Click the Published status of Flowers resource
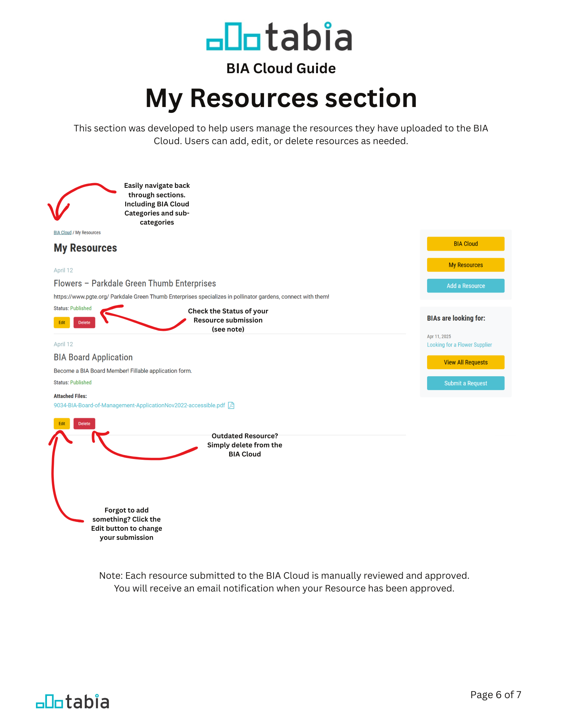The width and height of the screenshot is (562, 728). click(80, 308)
